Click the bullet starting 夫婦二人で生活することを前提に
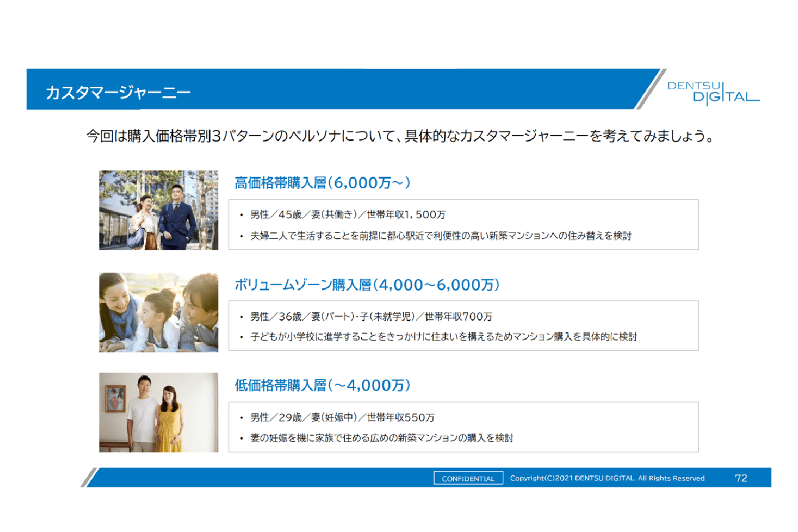This screenshot has width=798, height=532. 440,236
